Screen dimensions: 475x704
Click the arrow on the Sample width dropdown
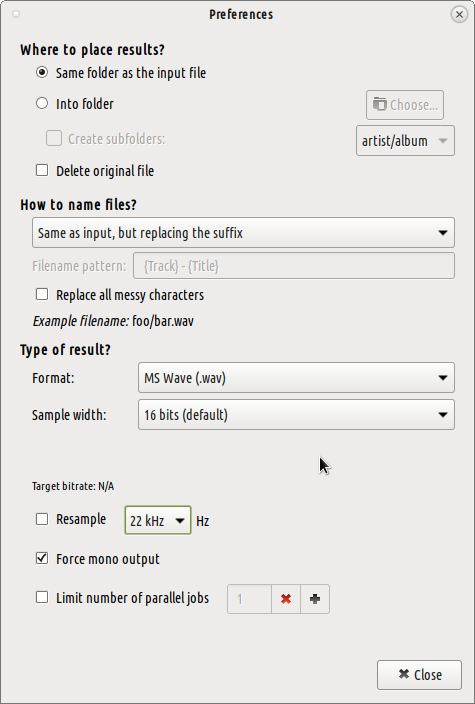click(443, 414)
